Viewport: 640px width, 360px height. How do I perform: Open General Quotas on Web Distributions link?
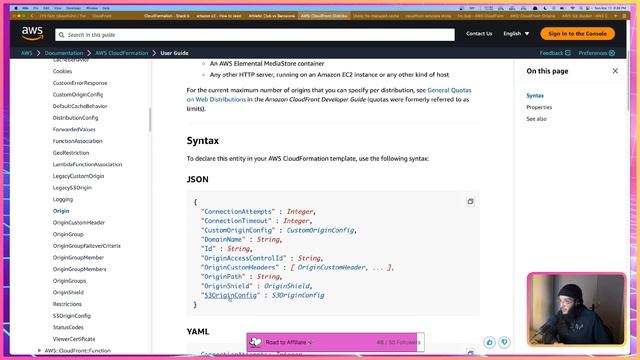coord(449,90)
